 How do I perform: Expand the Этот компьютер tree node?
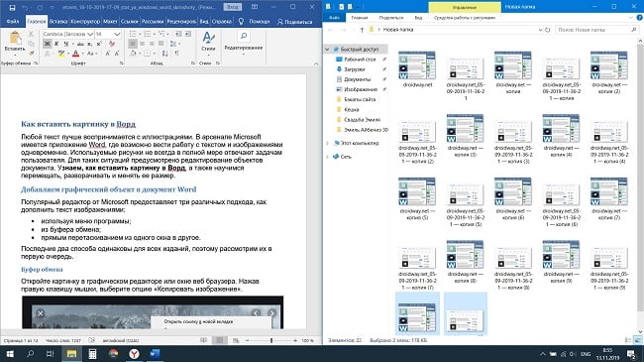tap(327, 143)
